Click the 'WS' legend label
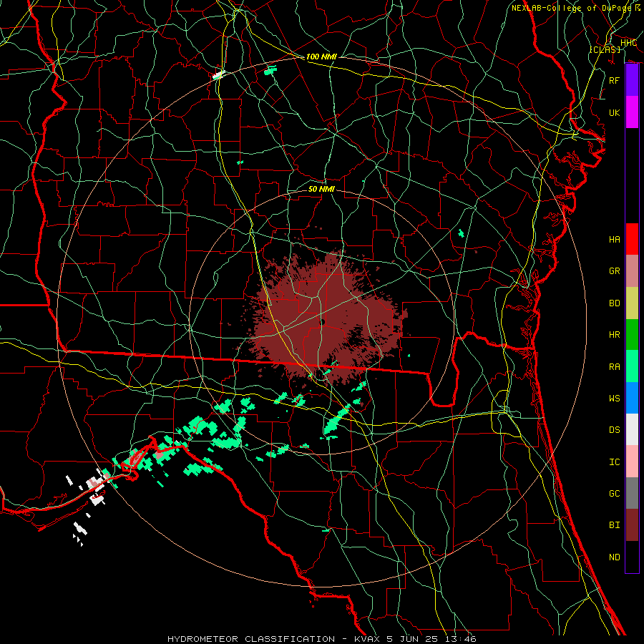This screenshot has height=644, width=644. coord(615,399)
